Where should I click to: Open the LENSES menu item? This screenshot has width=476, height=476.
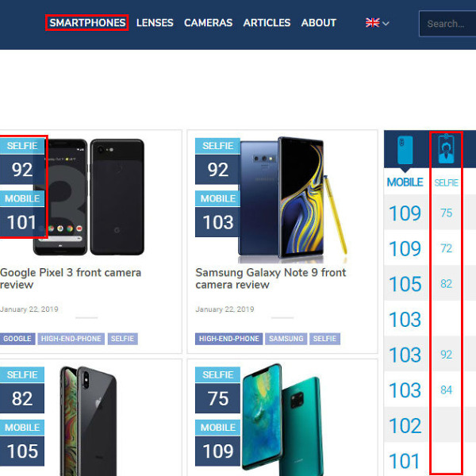coord(155,23)
